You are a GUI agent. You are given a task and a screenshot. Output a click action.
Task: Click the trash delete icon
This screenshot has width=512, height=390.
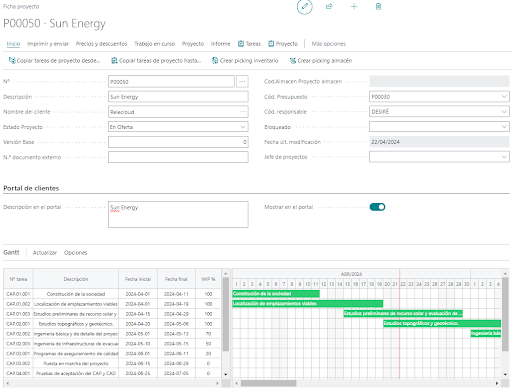tap(378, 6)
